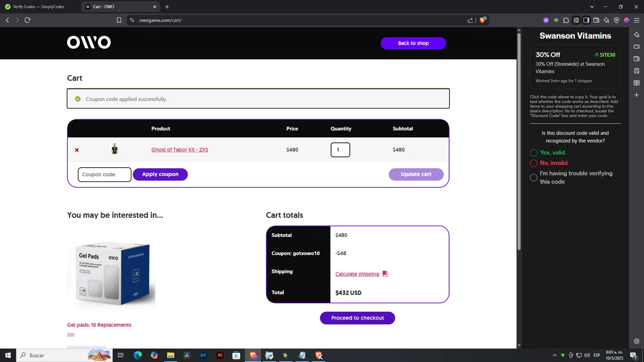Click the volume speaker icon in the tray
The image size is (644, 362).
click(x=587, y=355)
